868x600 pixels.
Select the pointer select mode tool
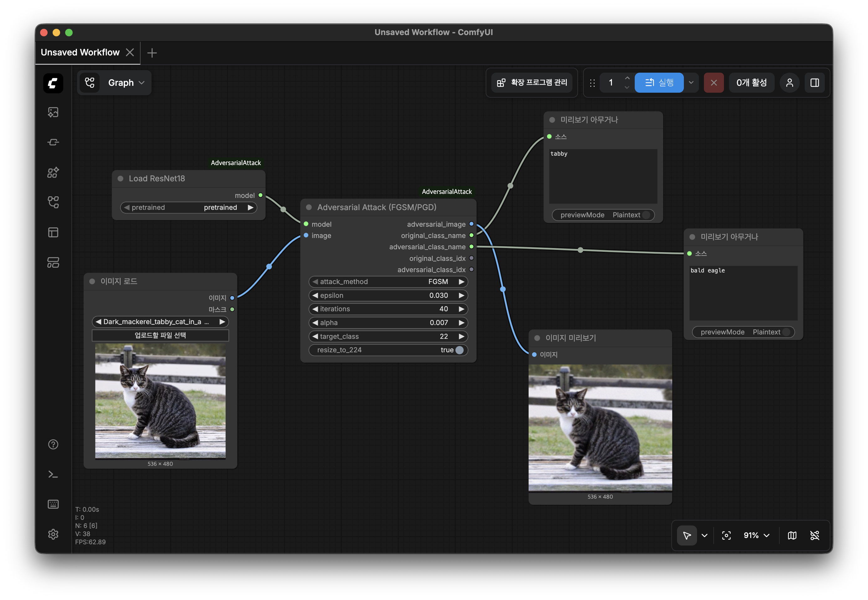[x=686, y=535]
